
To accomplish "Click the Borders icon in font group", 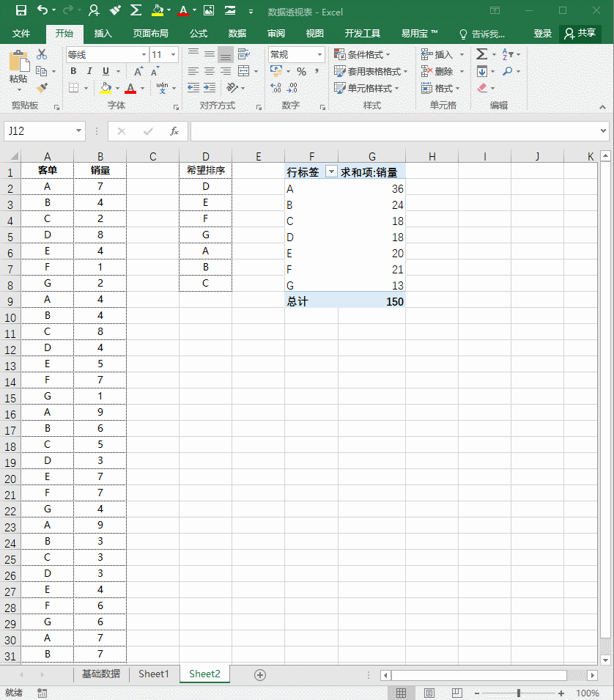I will (73, 88).
